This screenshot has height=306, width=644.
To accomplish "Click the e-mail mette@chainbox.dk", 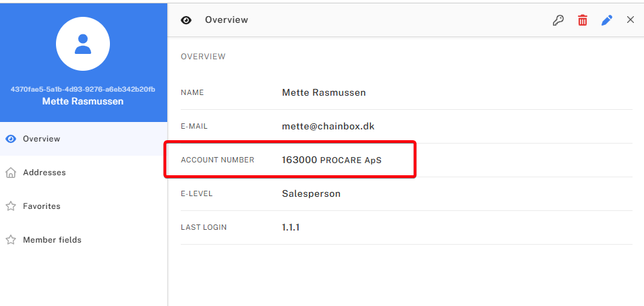I will pos(328,127).
